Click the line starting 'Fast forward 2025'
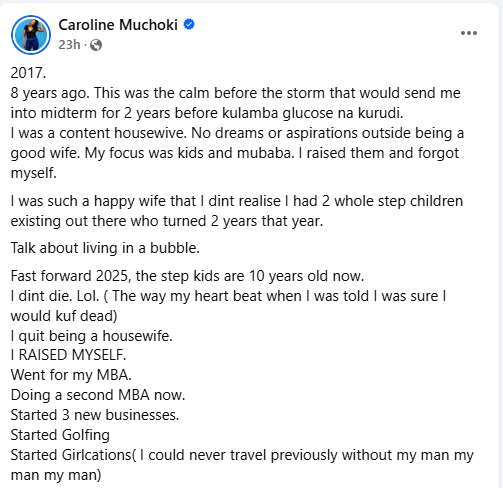The image size is (503, 488). pyautogui.click(x=187, y=276)
